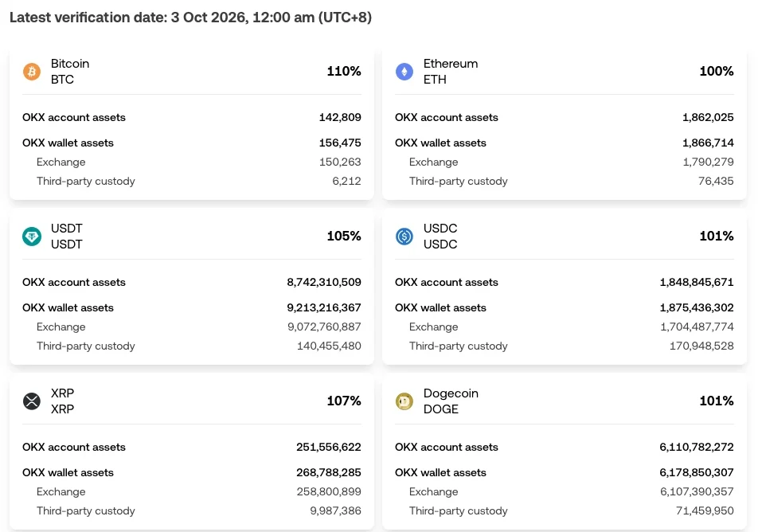The image size is (758, 532).
Task: Click the Bitcoin BTC card title
Action: tap(70, 72)
